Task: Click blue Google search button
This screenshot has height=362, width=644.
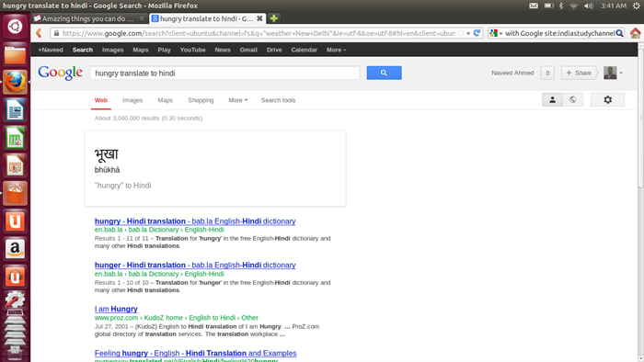Action: 384,73
